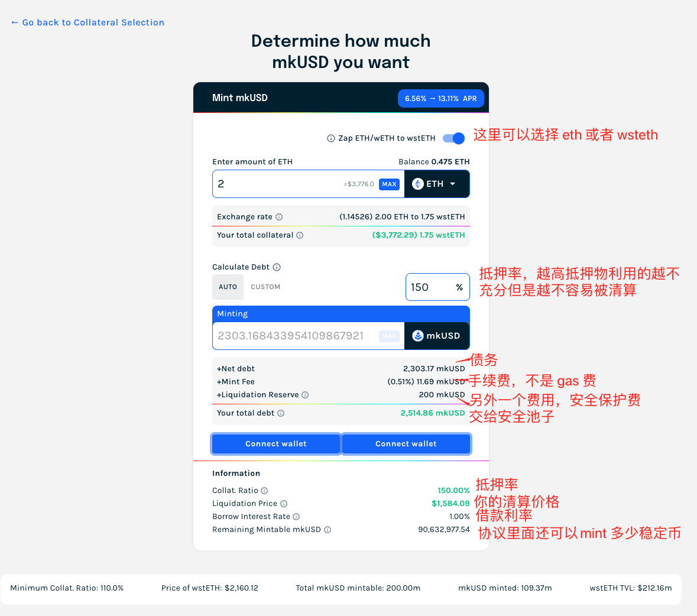Viewport: 697px width, 616px height.
Task: Click the Ethereum logo icon in token selector
Action: [x=418, y=184]
